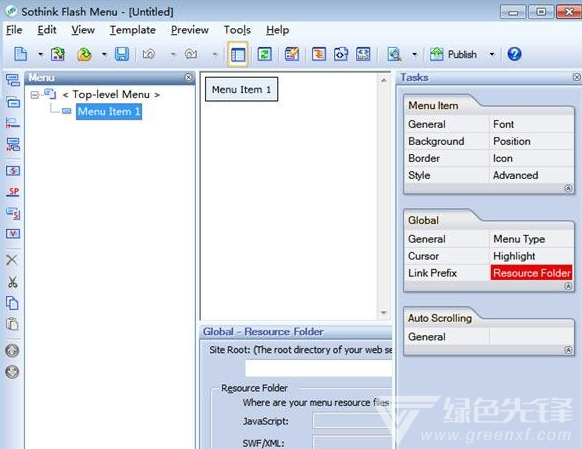This screenshot has height=449, width=582.
Task: Click the Preview magnifier icon
Action: coord(394,54)
